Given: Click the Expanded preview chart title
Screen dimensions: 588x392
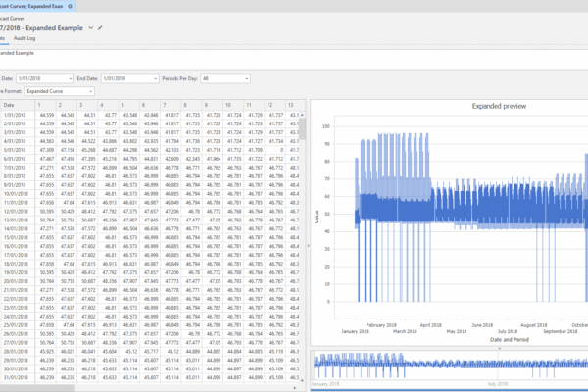Looking at the screenshot, I should [499, 106].
